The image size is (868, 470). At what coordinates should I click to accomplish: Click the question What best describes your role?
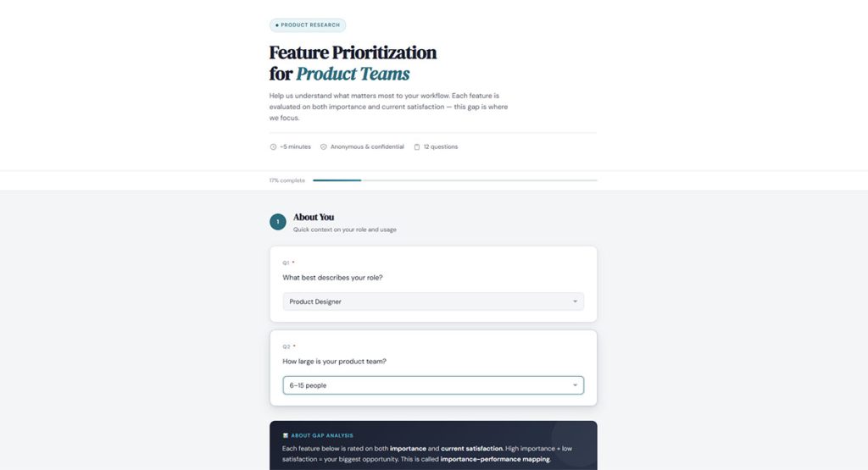(332, 278)
